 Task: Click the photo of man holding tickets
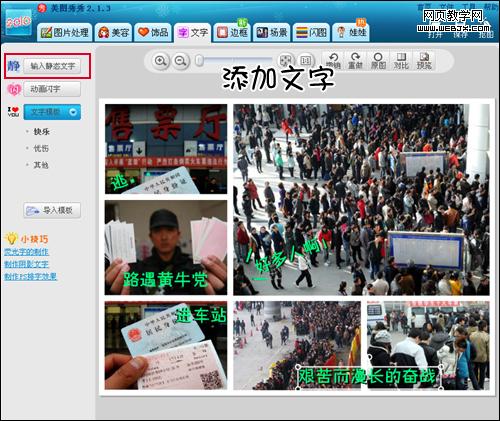click(166, 247)
